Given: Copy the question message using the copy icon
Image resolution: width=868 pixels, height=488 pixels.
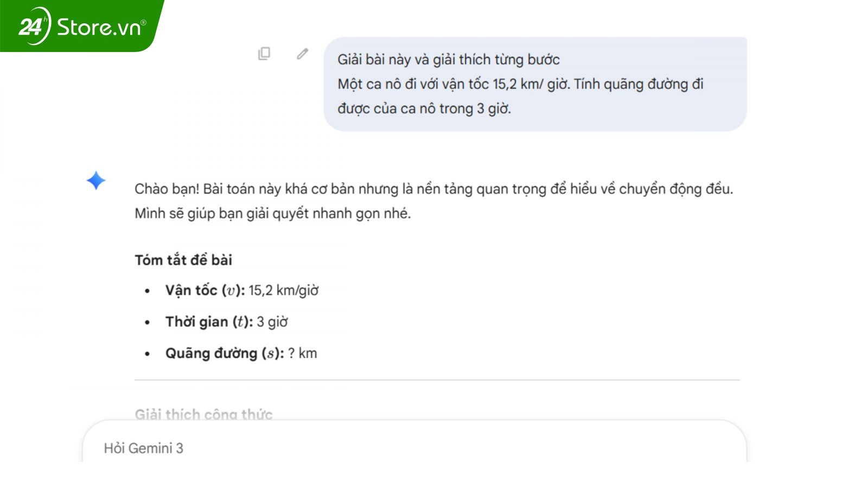Looking at the screenshot, I should coord(264,53).
